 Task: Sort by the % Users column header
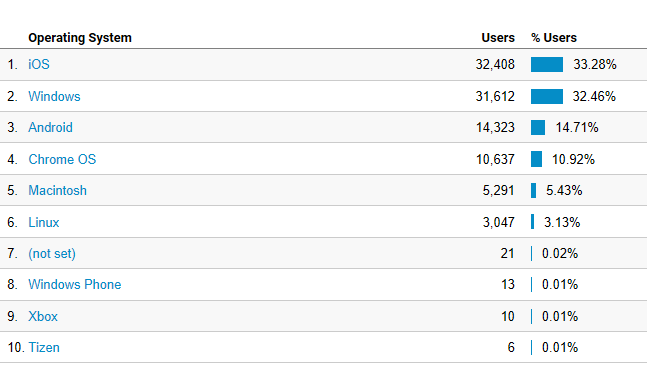pyautogui.click(x=554, y=38)
